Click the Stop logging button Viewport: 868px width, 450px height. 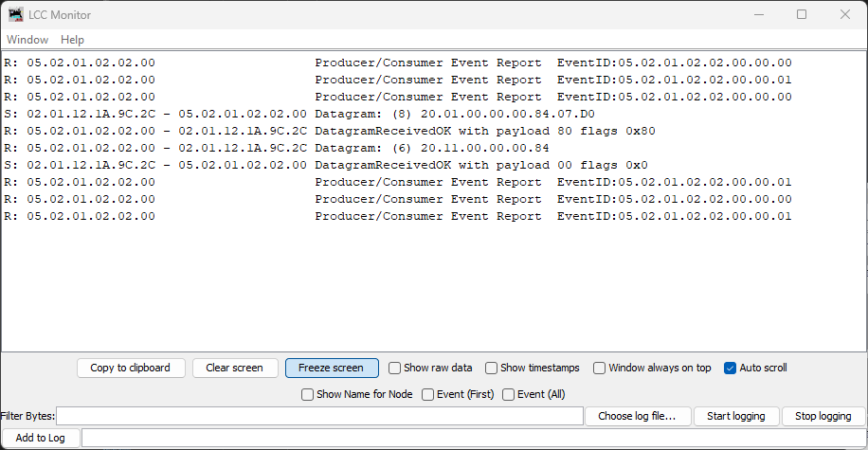(x=823, y=416)
